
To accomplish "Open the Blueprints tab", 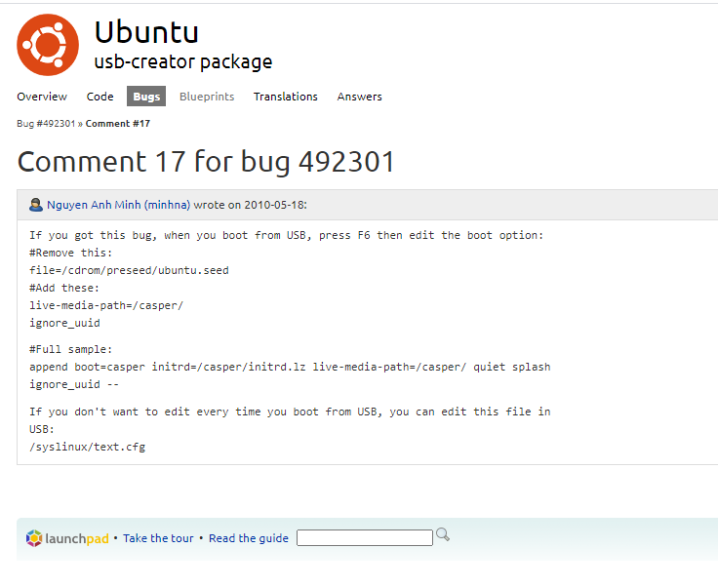I will click(x=207, y=97).
